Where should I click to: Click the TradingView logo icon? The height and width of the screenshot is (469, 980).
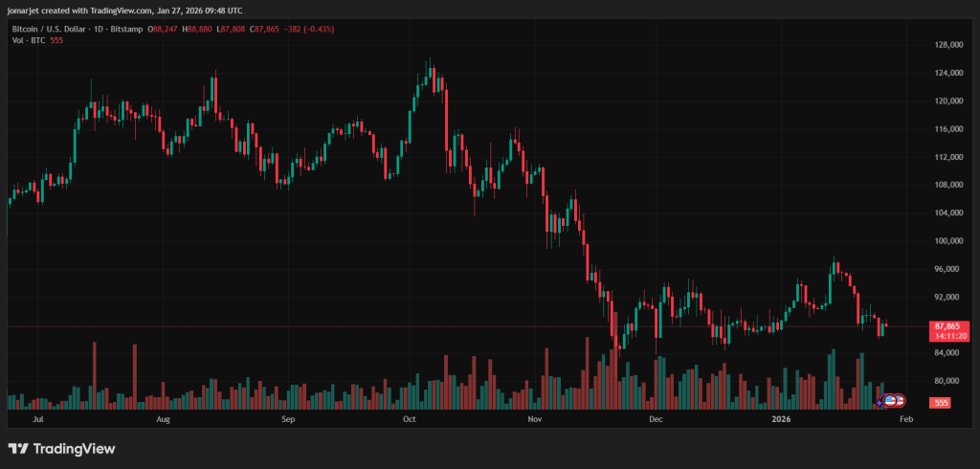(x=17, y=448)
